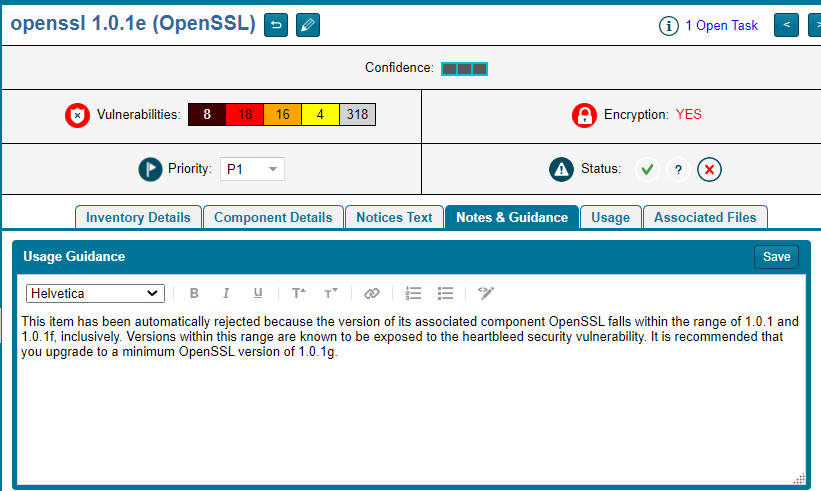Image resolution: width=821 pixels, height=491 pixels.
Task: Insert a bulleted list
Action: 445,293
